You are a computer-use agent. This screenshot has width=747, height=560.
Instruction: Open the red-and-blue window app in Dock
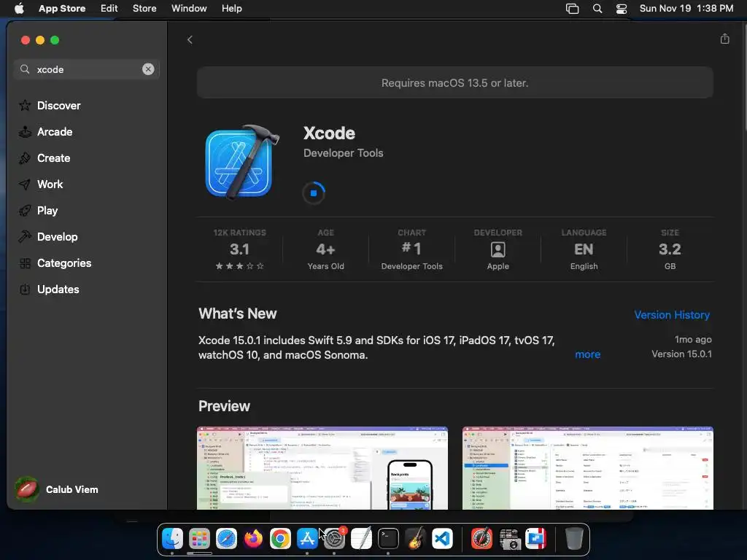[536, 539]
